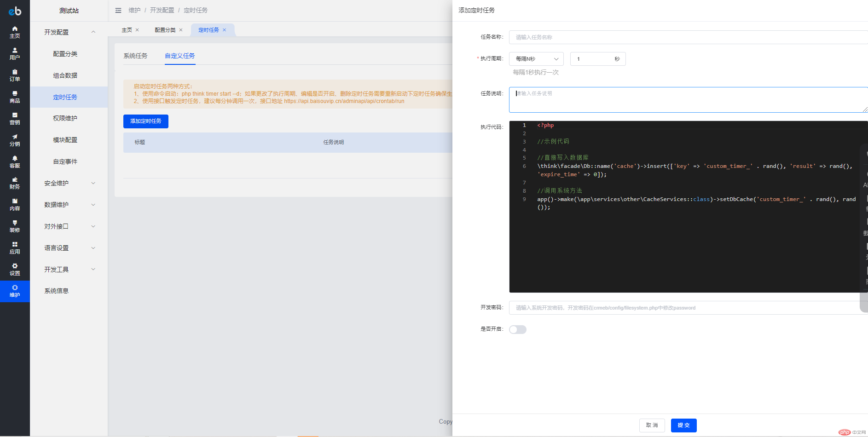This screenshot has height=437, width=868.
Task: Open the orders (订单) sidebar icon
Action: 15,72
